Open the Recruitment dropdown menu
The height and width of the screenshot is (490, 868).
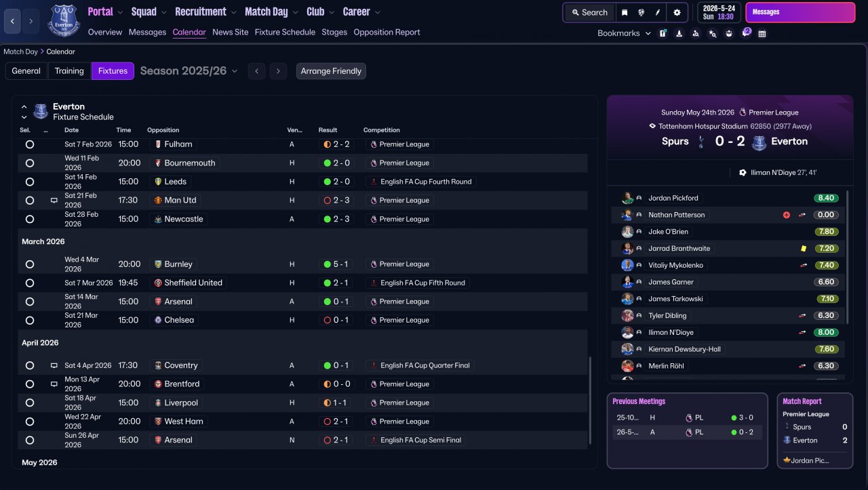pos(205,12)
